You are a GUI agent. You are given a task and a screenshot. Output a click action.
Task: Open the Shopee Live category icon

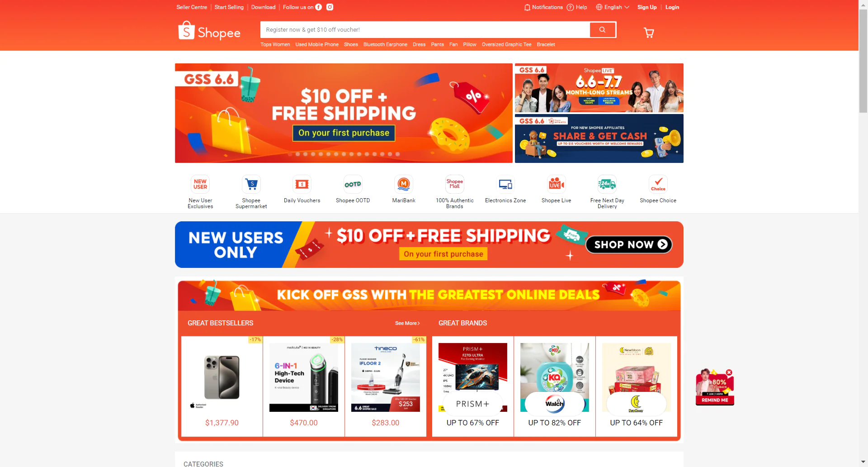(557, 185)
